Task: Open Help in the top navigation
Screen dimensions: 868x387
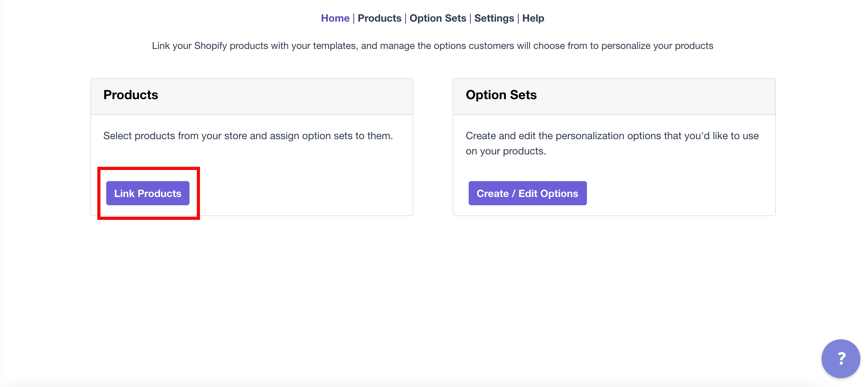Action: click(x=533, y=18)
